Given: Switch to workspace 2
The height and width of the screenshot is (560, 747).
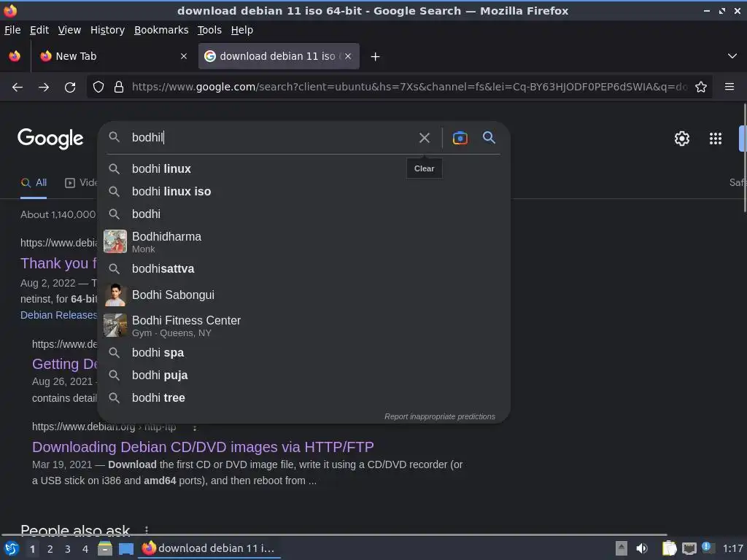Looking at the screenshot, I should click(x=50, y=549).
